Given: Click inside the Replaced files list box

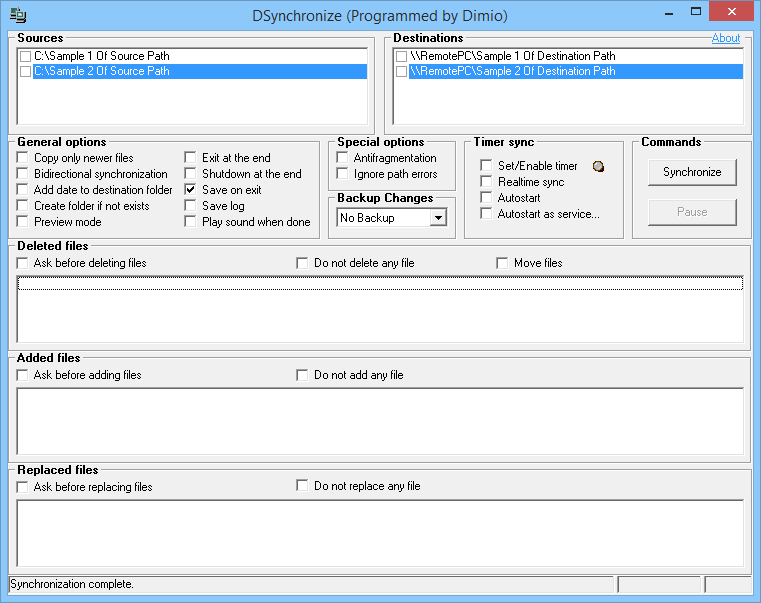Looking at the screenshot, I should coord(380,533).
